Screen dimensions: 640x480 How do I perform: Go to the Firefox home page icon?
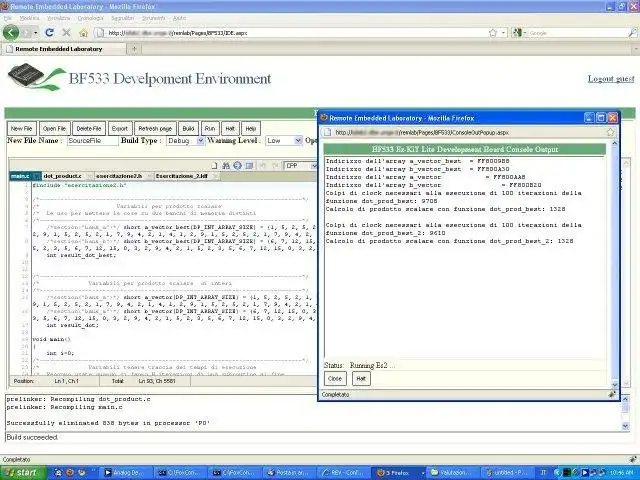coord(83,33)
